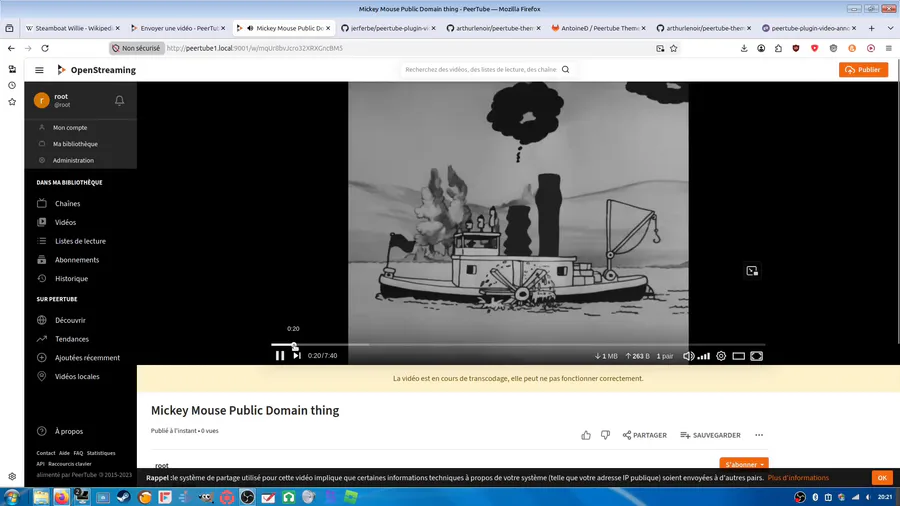Switch to Steamboat Willie Wikipedia tab
Screen dimensions: 900x506
click(x=72, y=28)
